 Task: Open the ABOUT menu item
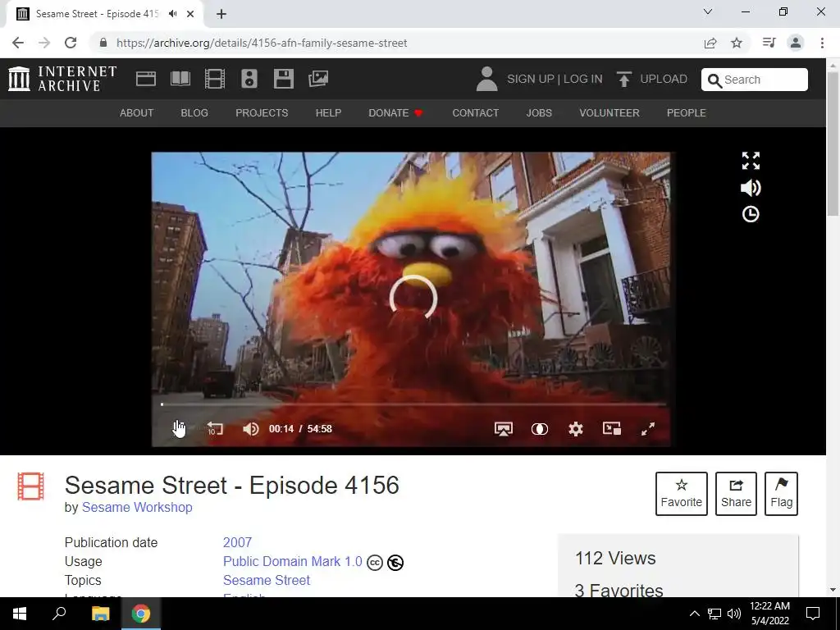pos(137,113)
